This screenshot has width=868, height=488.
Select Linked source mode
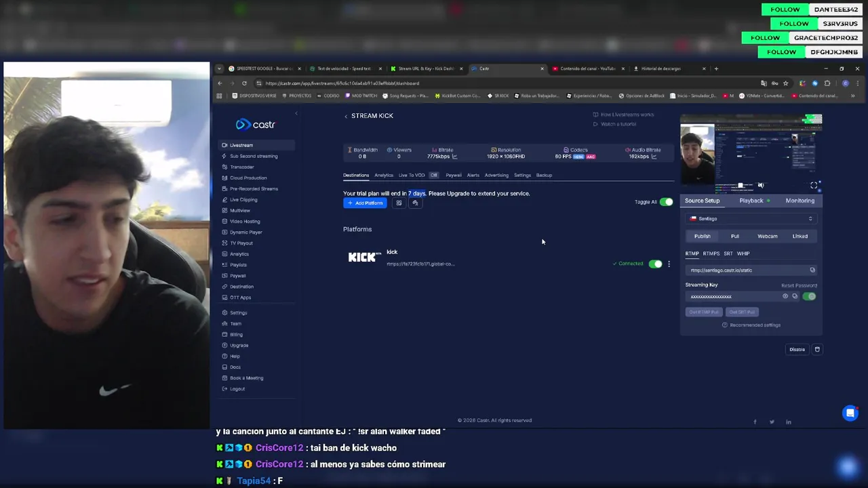(x=800, y=236)
